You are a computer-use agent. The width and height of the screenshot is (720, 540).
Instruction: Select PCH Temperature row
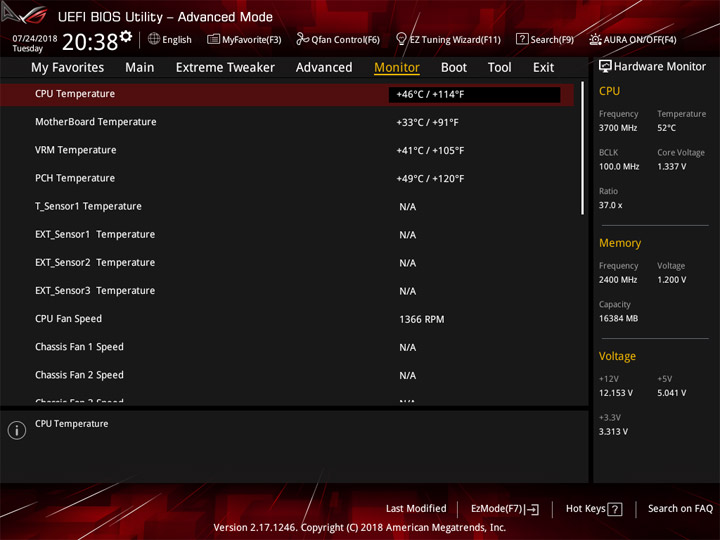(x=287, y=178)
